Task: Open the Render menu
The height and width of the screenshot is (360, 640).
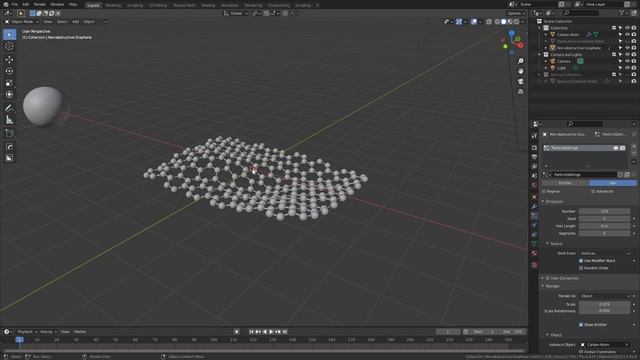Action: pos(40,4)
